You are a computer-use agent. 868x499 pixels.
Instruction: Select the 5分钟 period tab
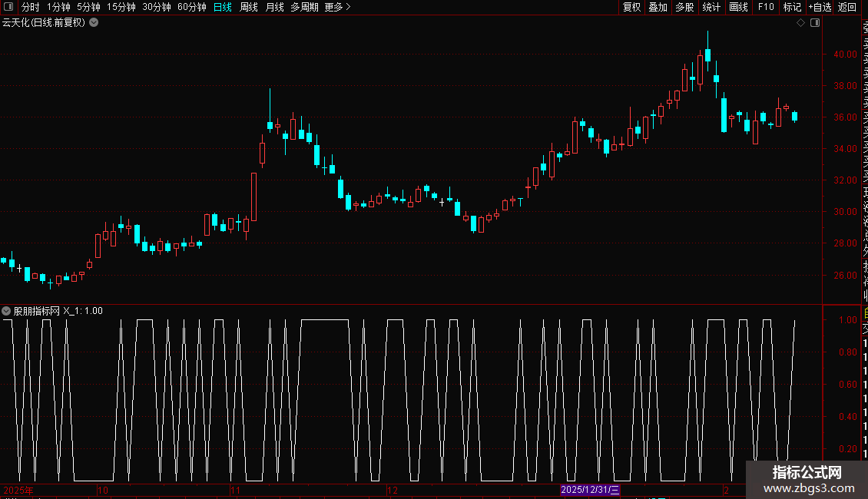tap(88, 7)
